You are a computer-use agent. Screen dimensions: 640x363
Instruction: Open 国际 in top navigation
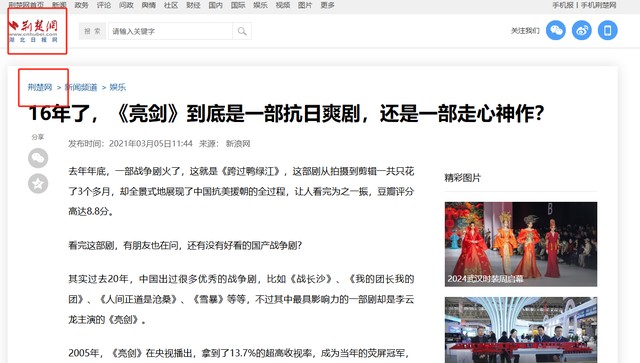[238, 5]
